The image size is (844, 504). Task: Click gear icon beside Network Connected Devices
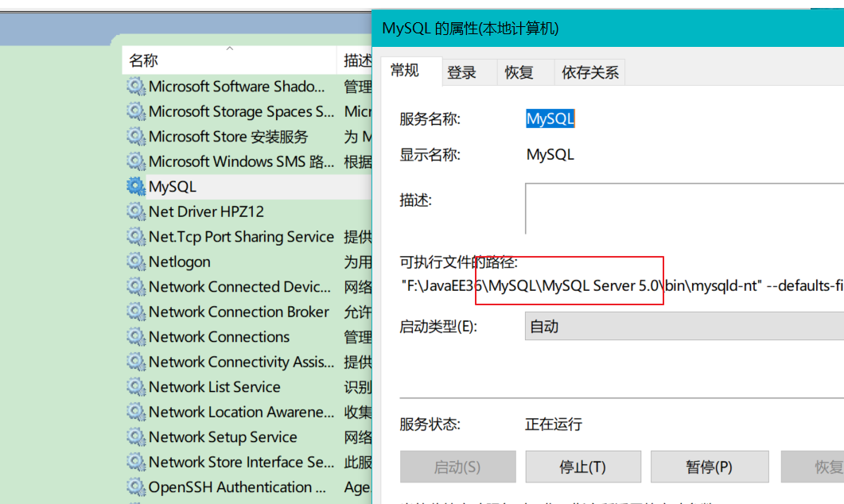click(x=136, y=287)
